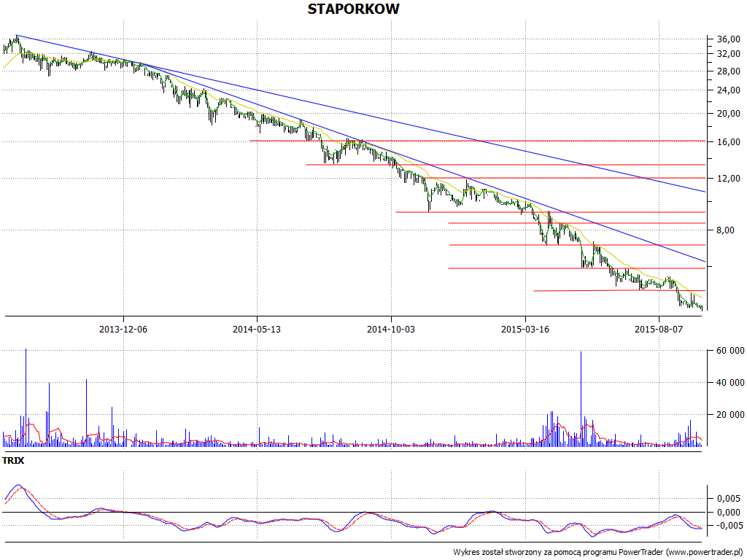Image resolution: width=747 pixels, height=560 pixels.
Task: Select the 2015-03-16 date label
Action: pos(525,329)
